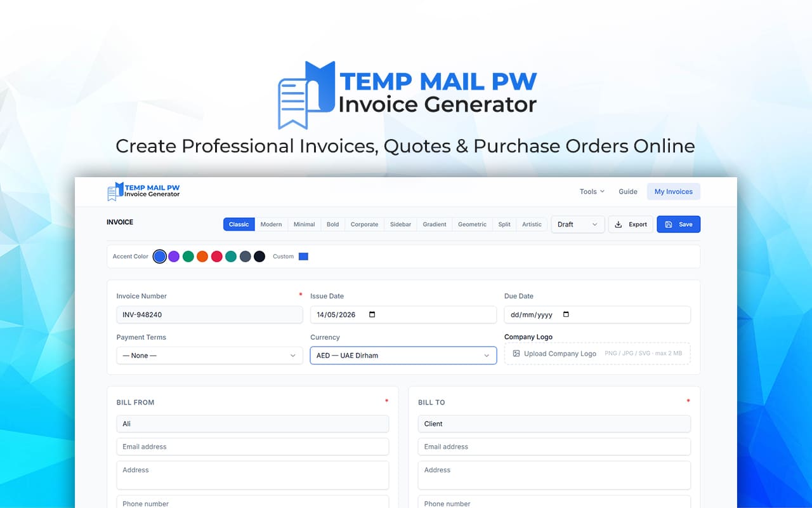Choose the black accent color
Viewport: 812px width, 508px height.
tap(259, 257)
